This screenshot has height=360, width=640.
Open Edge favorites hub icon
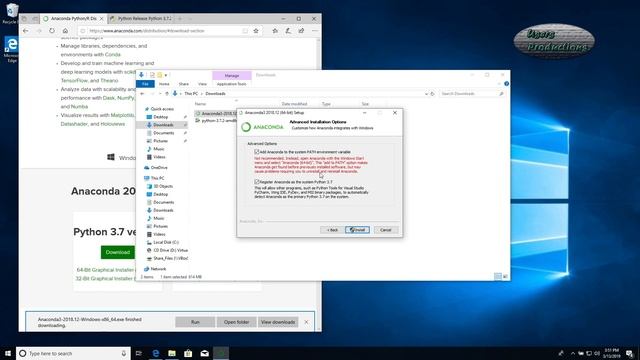(275, 31)
